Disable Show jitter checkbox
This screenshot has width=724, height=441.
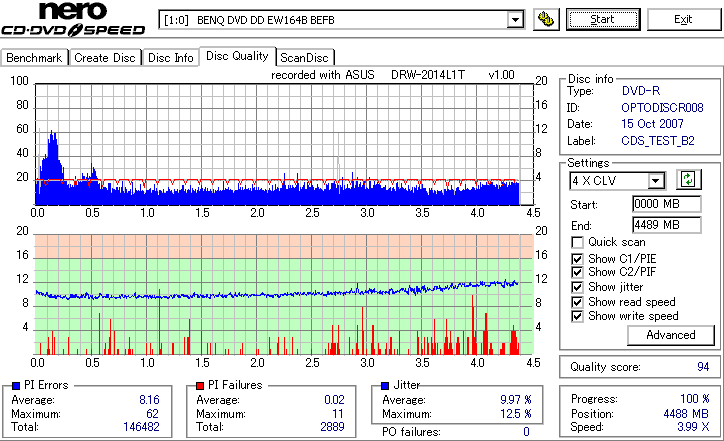coord(577,287)
